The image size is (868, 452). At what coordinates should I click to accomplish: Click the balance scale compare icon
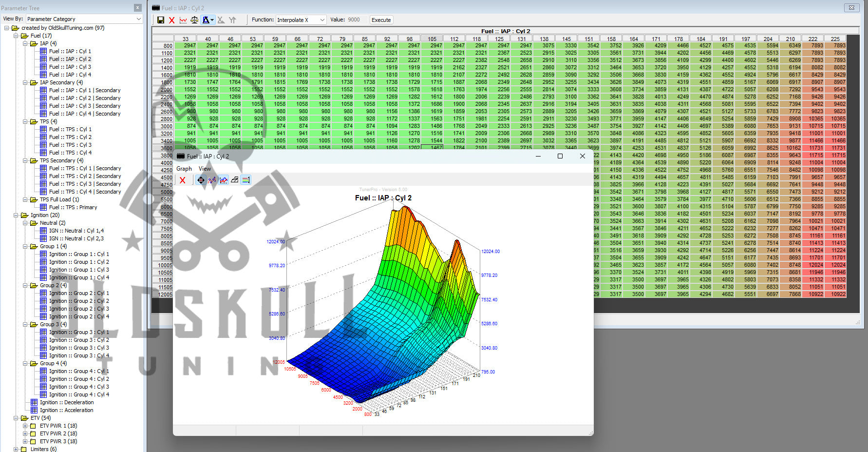194,20
